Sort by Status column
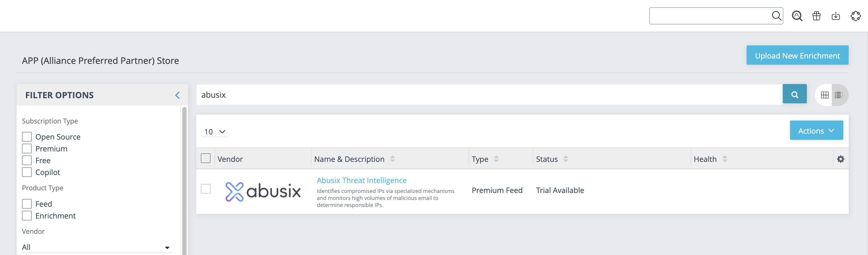Screen dimensions: 868x255 pyautogui.click(x=566, y=159)
